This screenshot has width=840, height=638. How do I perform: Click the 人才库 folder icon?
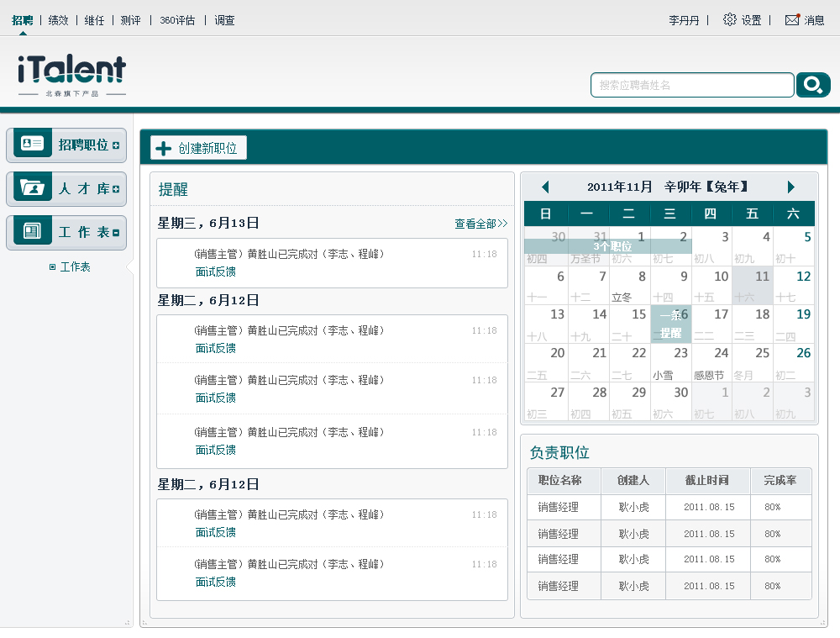(x=33, y=187)
